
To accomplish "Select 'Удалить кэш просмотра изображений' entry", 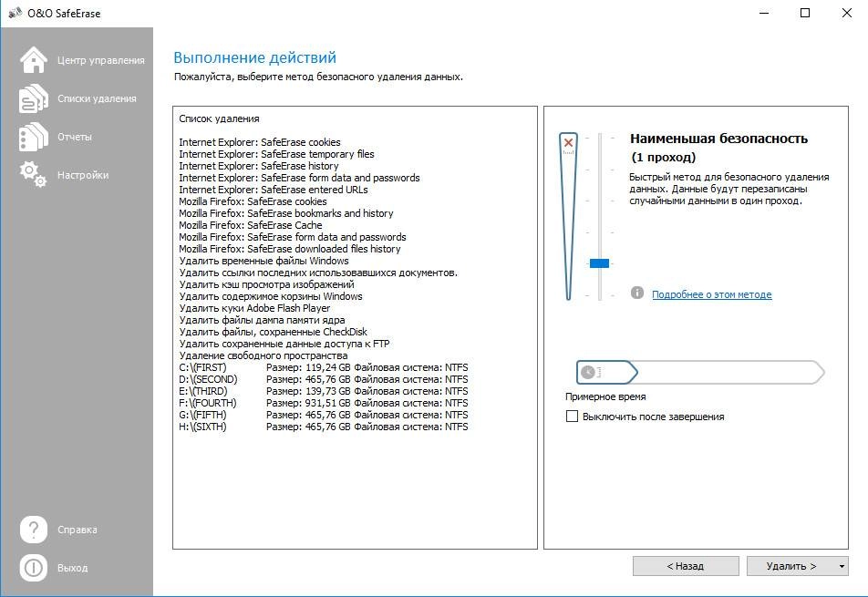I will click(266, 284).
